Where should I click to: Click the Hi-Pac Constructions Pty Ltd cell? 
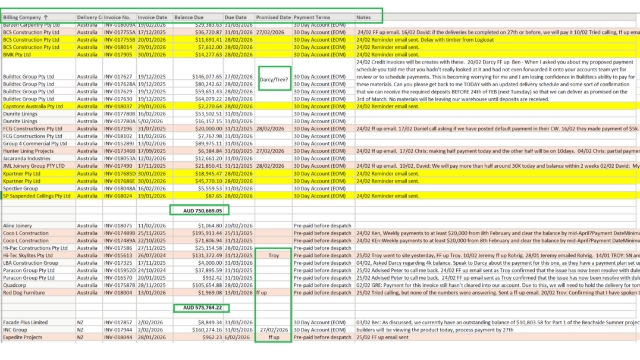point(39,248)
